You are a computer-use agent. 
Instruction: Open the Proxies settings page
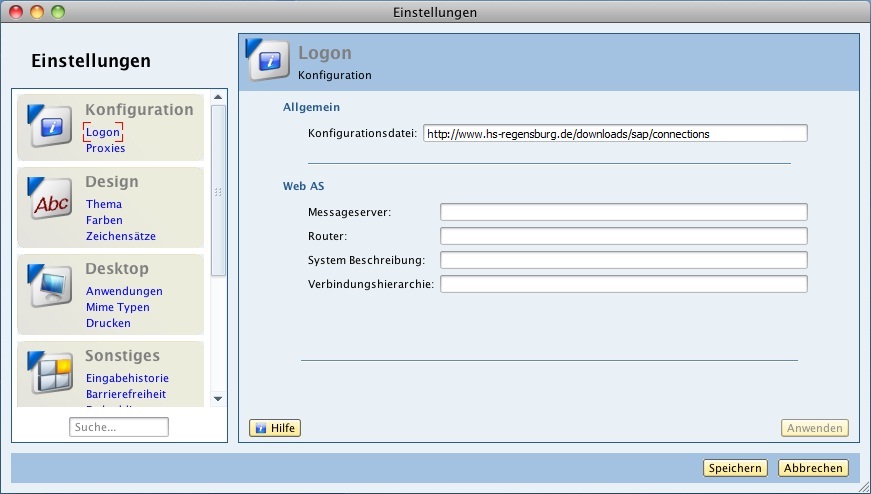pyautogui.click(x=105, y=148)
